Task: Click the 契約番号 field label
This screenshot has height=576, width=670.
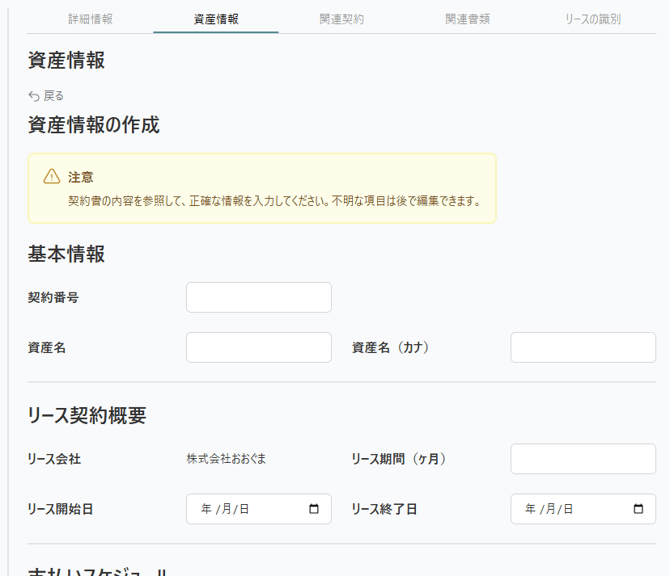Action: point(53,297)
